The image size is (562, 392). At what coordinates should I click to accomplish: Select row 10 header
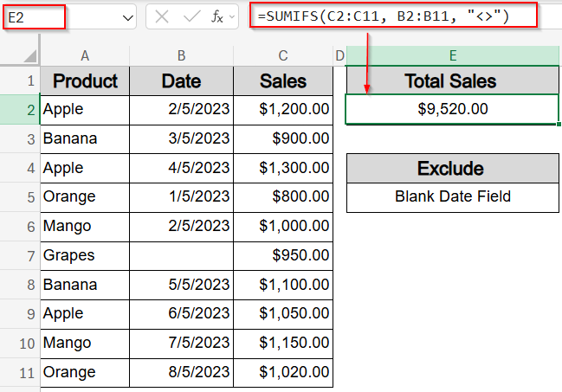[20, 344]
